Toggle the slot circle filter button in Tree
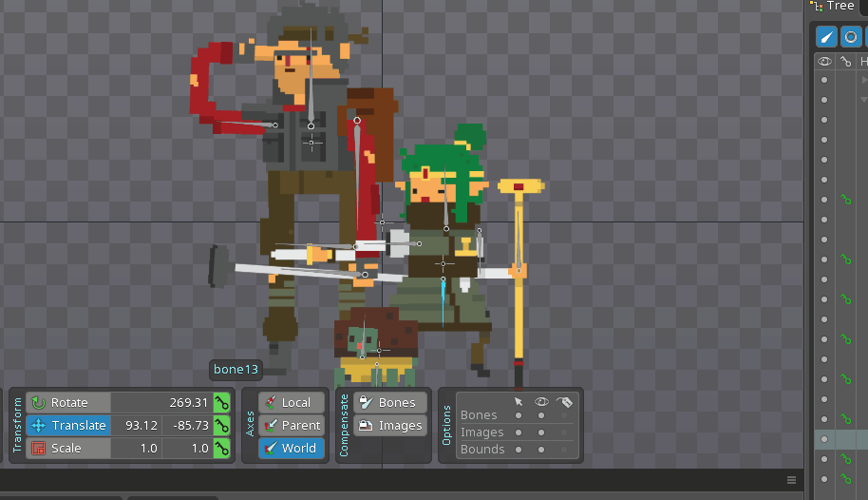The height and width of the screenshot is (500, 868). pos(851,37)
